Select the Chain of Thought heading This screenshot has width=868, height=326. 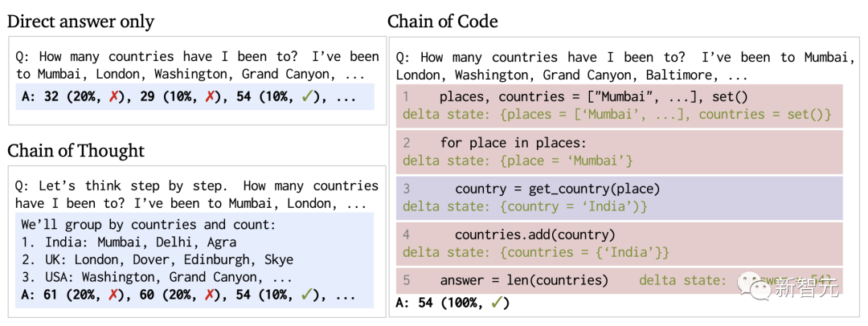pos(76,150)
